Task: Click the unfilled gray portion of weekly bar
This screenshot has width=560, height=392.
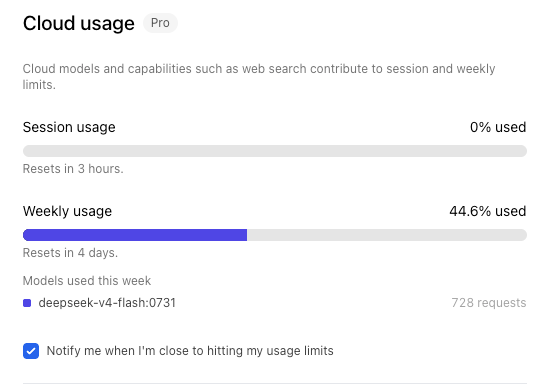Action: click(x=387, y=235)
